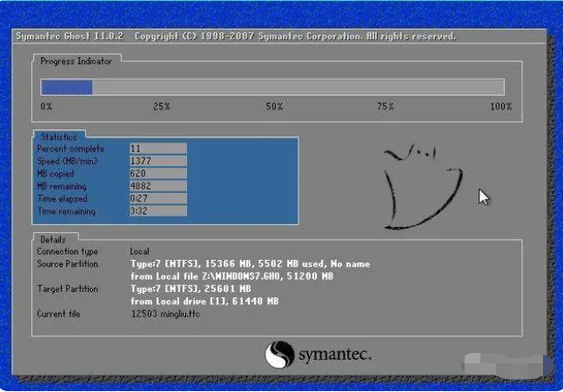Click the symantec brand text

point(335,355)
